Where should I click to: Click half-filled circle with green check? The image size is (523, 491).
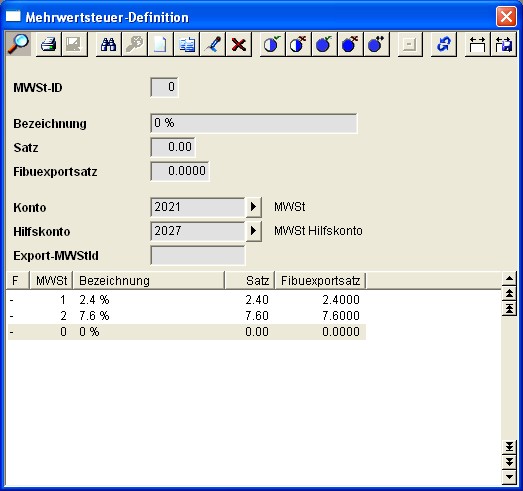(x=272, y=44)
